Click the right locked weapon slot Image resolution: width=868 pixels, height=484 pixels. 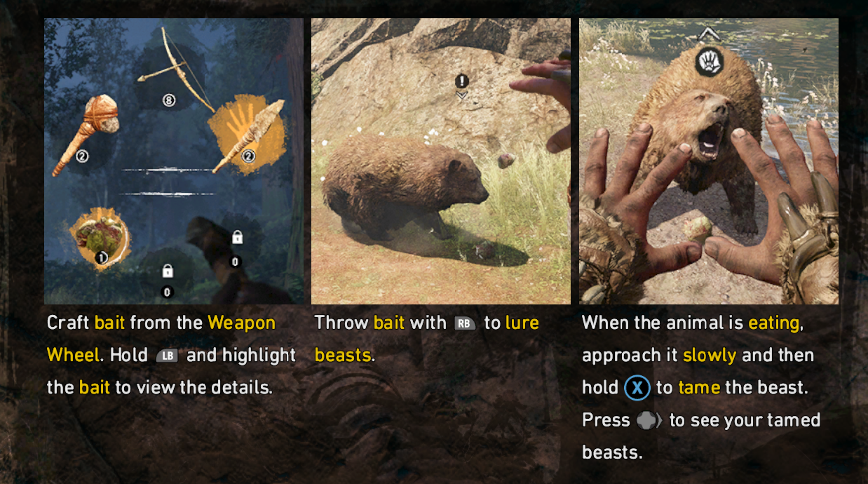[237, 238]
